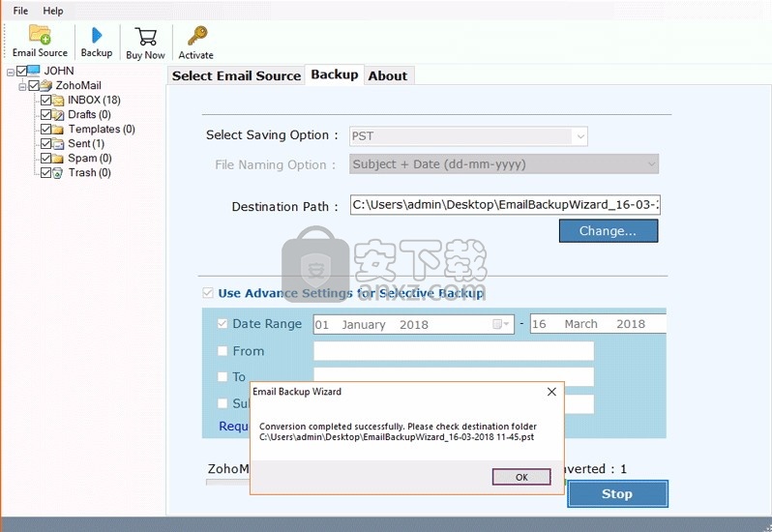Enable the From filter checkbox
Viewport: 772px width, 532px height.
(223, 350)
